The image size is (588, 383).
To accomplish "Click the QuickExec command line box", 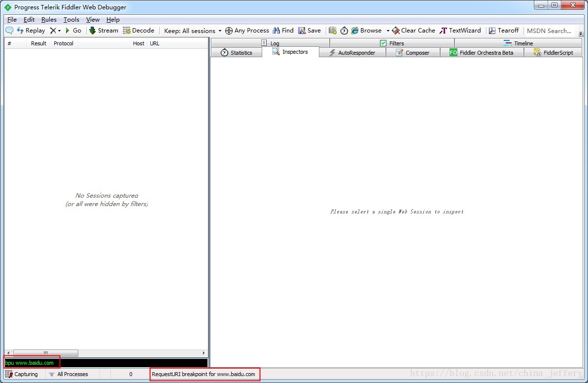I will 106,363.
